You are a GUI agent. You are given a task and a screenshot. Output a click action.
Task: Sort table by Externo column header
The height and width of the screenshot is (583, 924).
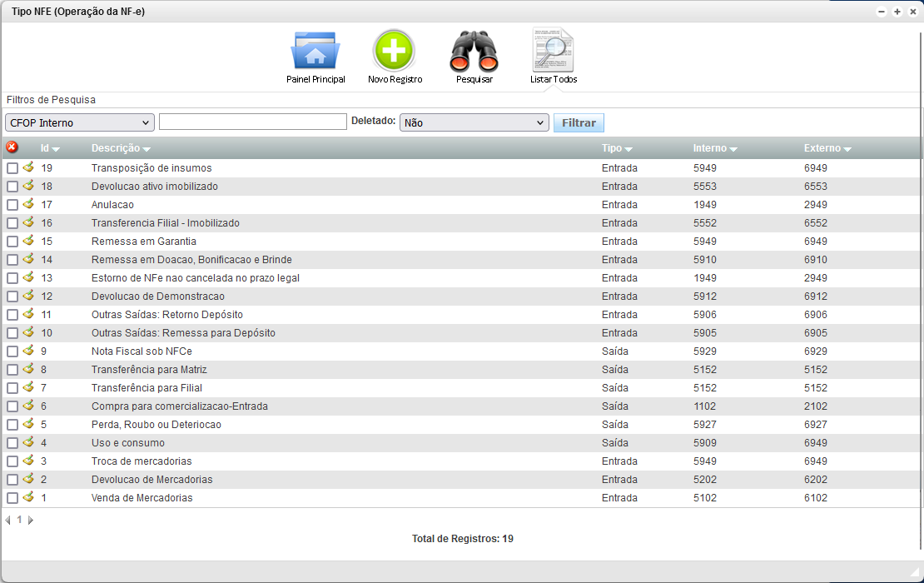pyautogui.click(x=827, y=148)
